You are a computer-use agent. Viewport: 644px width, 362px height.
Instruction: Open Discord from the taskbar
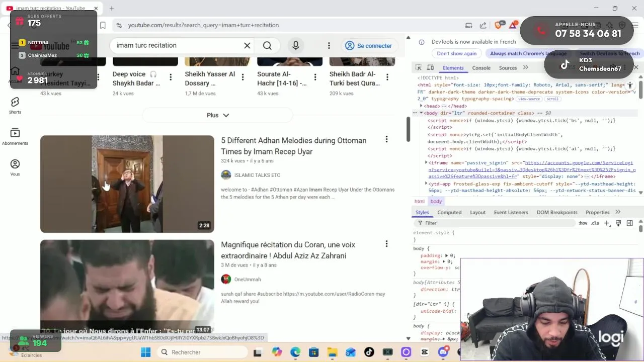(443, 352)
